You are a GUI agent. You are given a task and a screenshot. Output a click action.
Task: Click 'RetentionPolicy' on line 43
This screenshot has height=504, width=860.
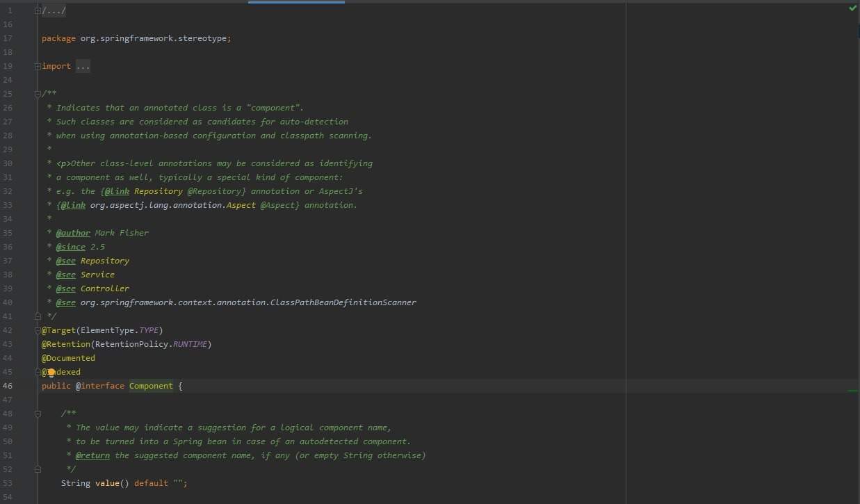(131, 344)
